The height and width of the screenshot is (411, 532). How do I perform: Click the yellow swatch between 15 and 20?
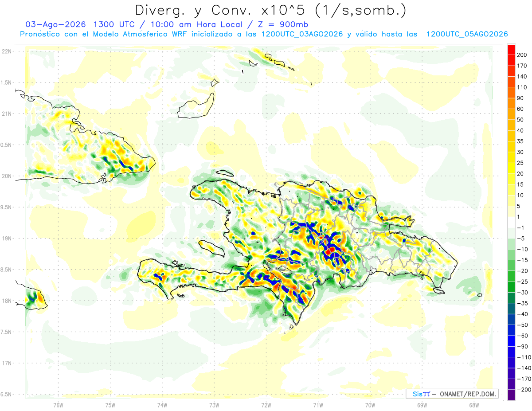511,179
